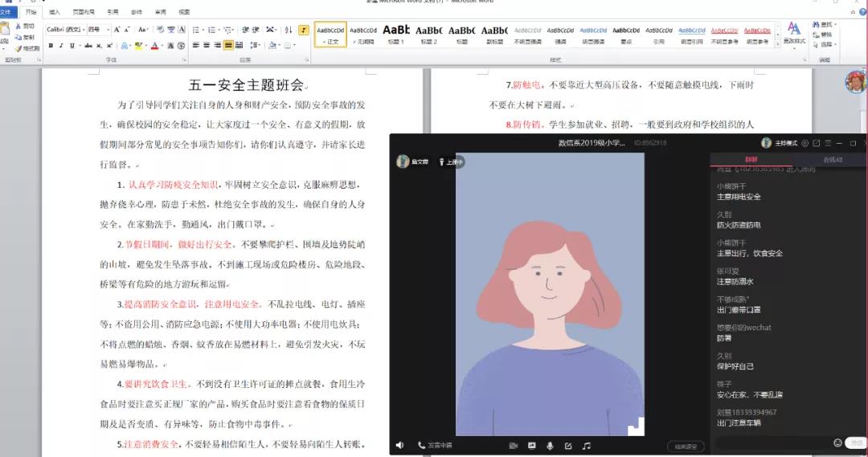The width and height of the screenshot is (868, 457).
Task: Open Word help question mark icon
Action: click(x=863, y=11)
